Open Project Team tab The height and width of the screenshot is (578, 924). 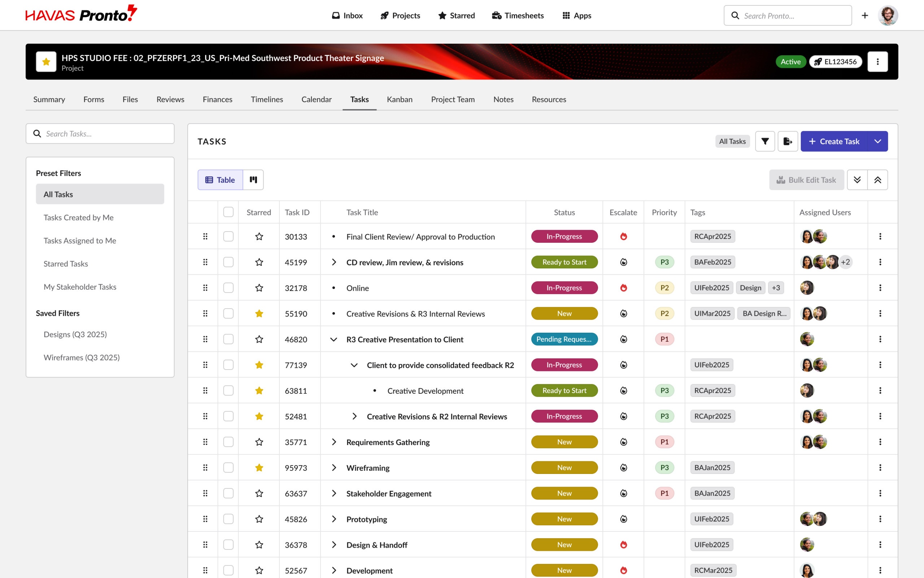tap(453, 99)
